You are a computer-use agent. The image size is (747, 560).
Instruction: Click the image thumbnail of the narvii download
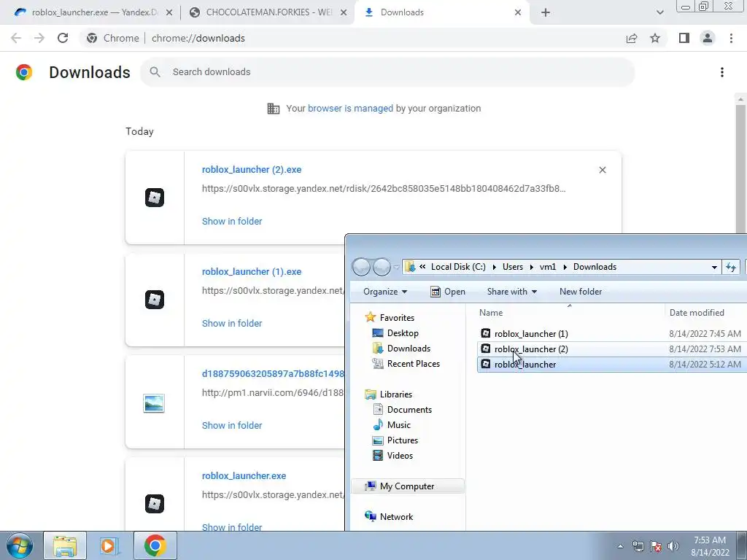pos(154,403)
